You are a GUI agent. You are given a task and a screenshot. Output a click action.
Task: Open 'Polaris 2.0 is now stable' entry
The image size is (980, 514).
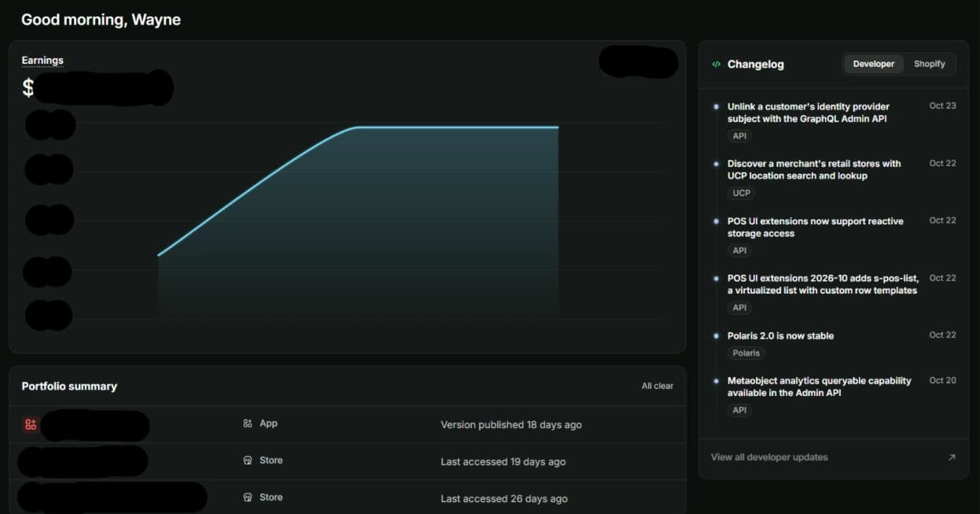780,336
